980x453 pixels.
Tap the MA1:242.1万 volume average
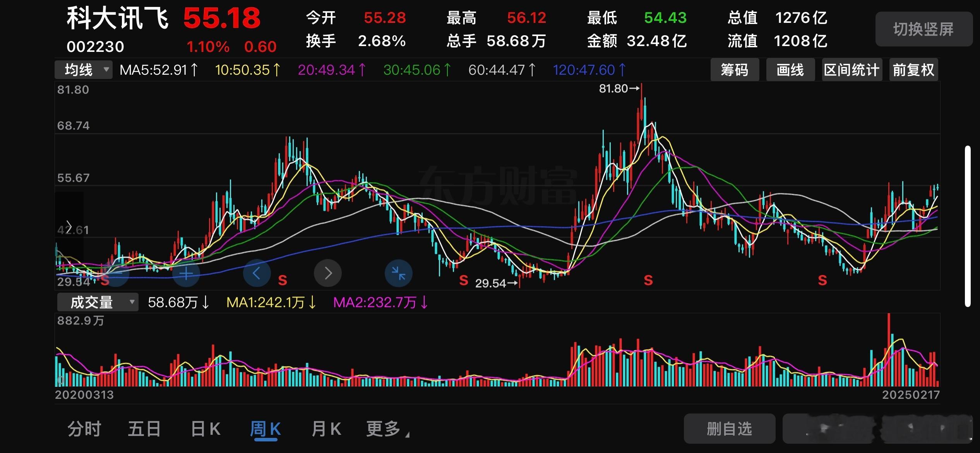click(271, 302)
